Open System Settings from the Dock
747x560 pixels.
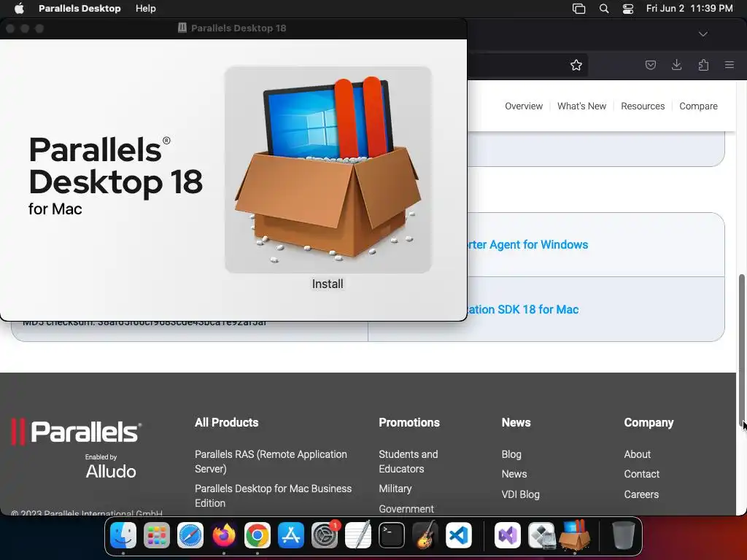pos(325,535)
